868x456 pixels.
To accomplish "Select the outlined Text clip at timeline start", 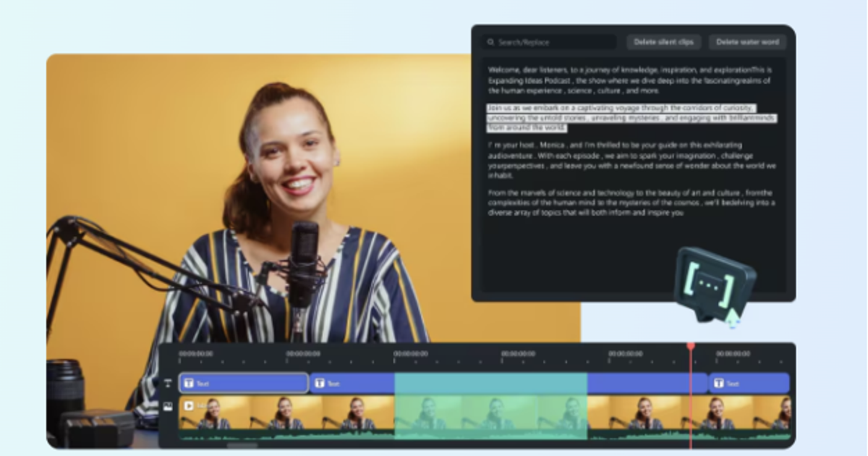I will click(244, 383).
